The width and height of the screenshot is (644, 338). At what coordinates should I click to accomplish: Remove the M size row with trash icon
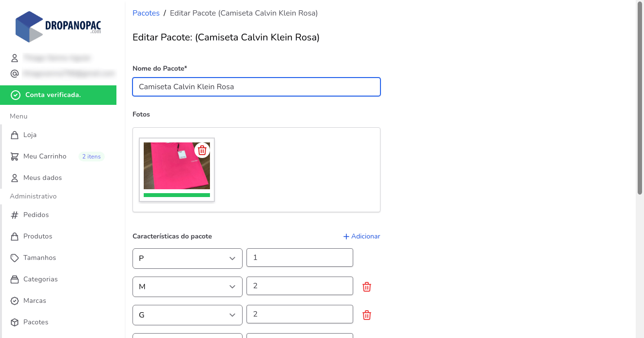(x=367, y=287)
